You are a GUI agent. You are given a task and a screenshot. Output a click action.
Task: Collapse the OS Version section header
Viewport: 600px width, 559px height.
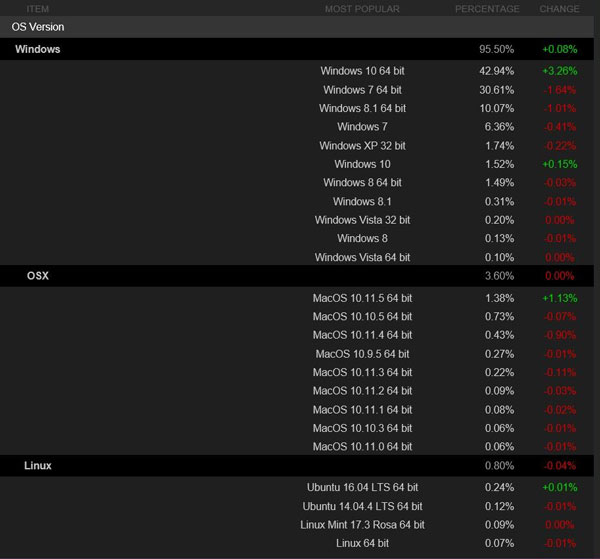(297, 27)
